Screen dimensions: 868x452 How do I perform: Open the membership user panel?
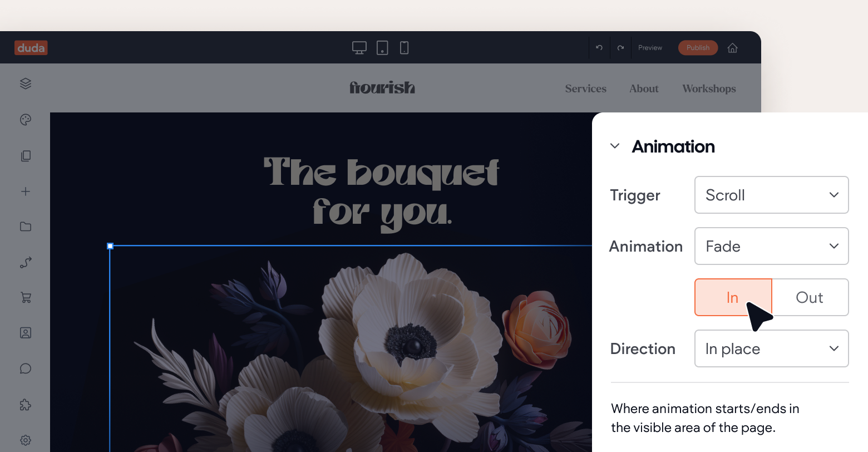coord(26,333)
